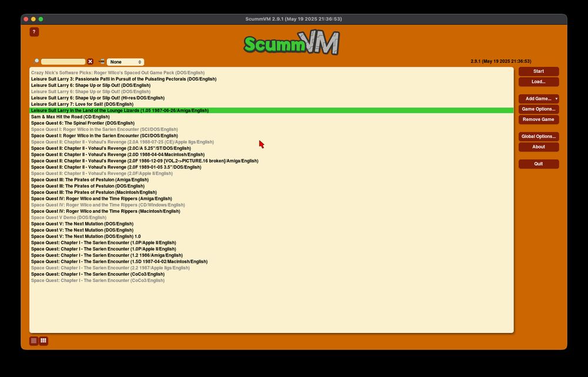The image size is (588, 377).
Task: Select Space Quest II 2.0F 1989-01-05 DOS entry
Action: pyautogui.click(x=272, y=167)
